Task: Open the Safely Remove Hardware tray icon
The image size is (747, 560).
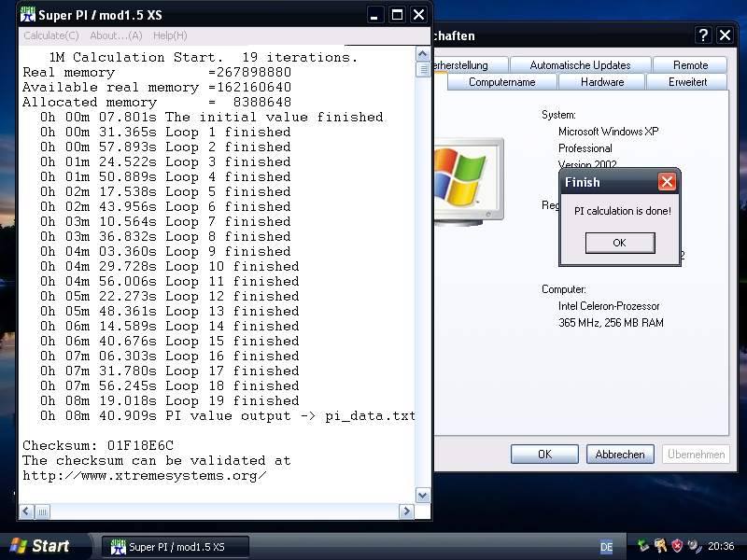Action: pyautogui.click(x=643, y=546)
